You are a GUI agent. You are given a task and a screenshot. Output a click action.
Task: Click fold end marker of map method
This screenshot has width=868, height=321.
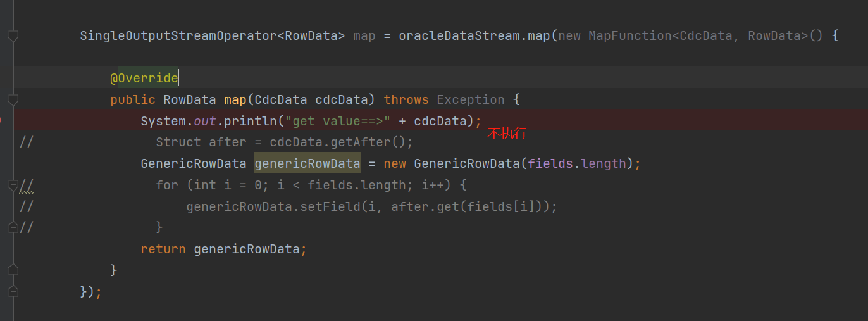point(13,270)
